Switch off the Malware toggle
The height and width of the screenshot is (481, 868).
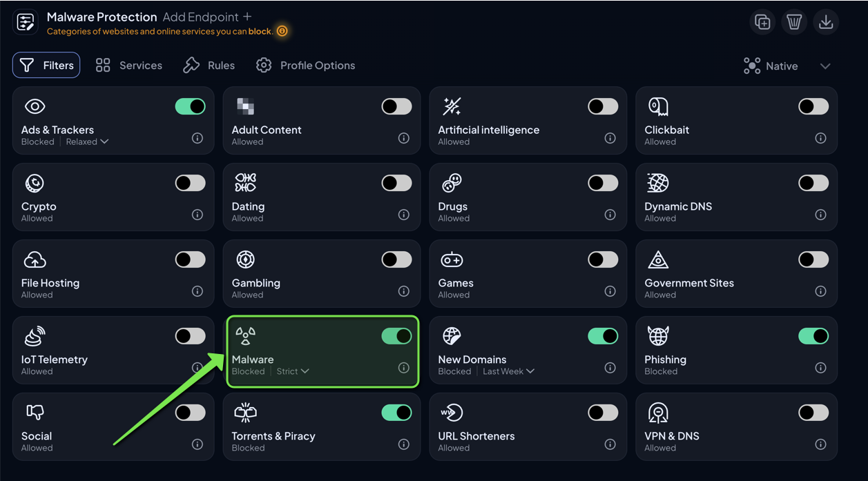tap(396, 336)
